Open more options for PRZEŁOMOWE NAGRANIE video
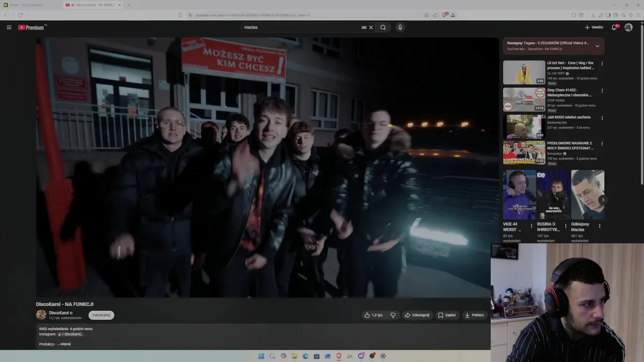The height and width of the screenshot is (362, 644). [602, 144]
